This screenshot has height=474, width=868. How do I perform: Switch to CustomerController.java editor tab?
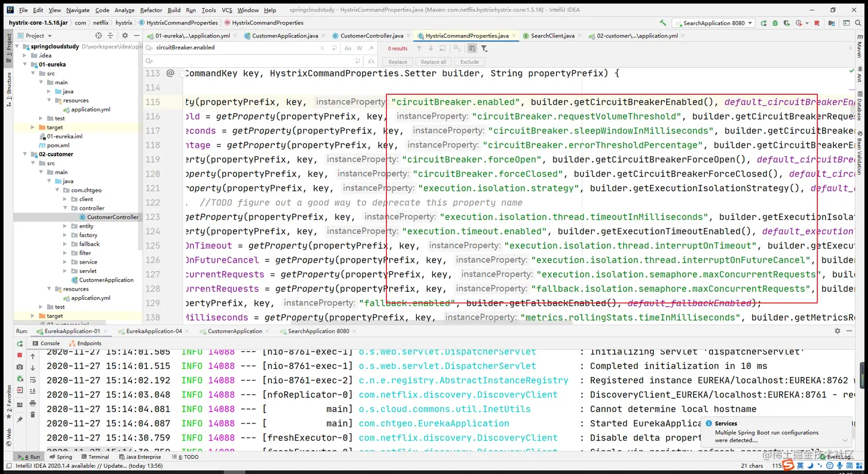(x=371, y=36)
